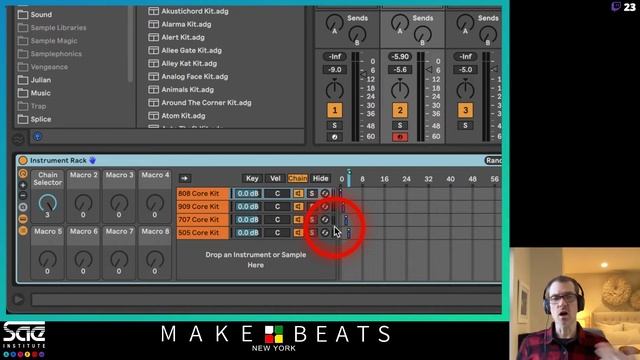This screenshot has height=360, width=640.
Task: Toggle the 505 Core Kit chain speaker activator
Action: [298, 233]
